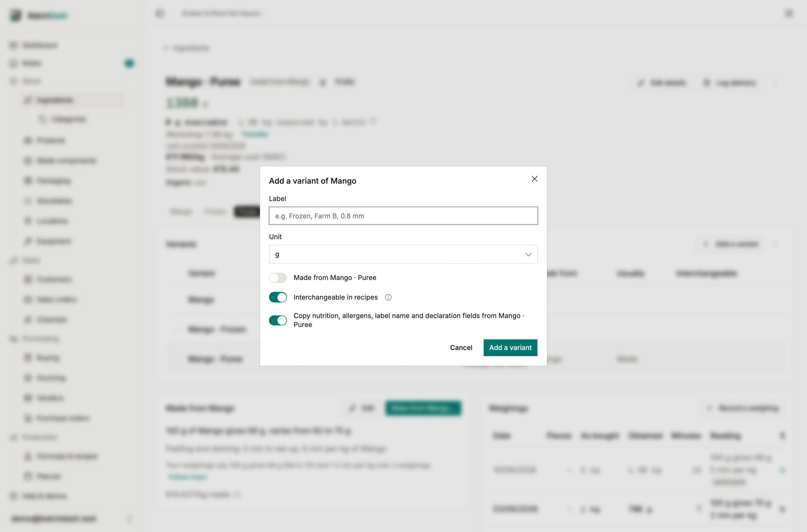Screen dimensions: 807x532
Task: Click the 'Unit' field caption
Action: tap(275, 237)
